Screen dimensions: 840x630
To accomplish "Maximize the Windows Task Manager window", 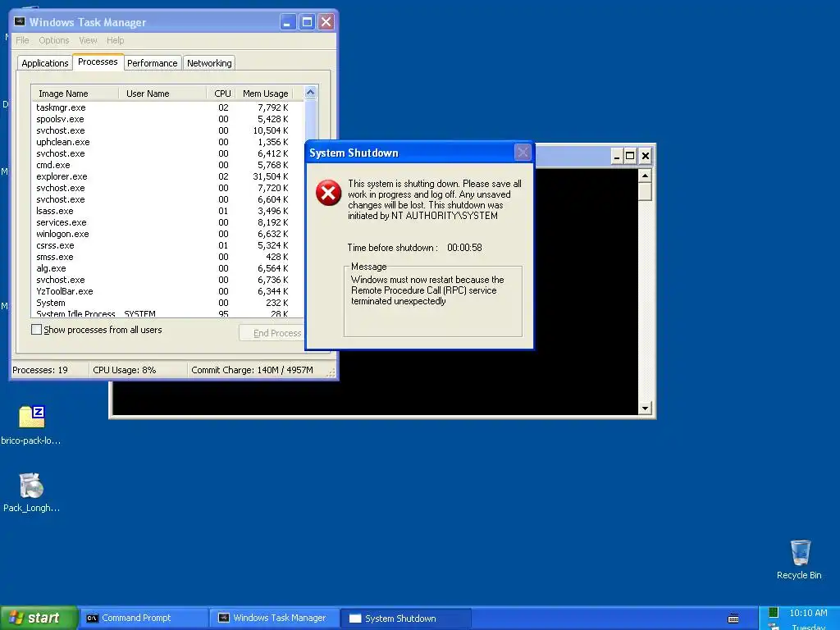I will click(x=307, y=22).
